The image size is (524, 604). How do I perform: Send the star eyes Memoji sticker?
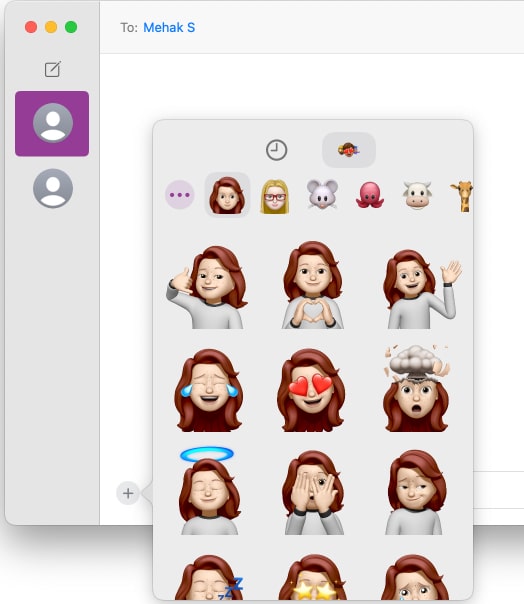tap(313, 577)
